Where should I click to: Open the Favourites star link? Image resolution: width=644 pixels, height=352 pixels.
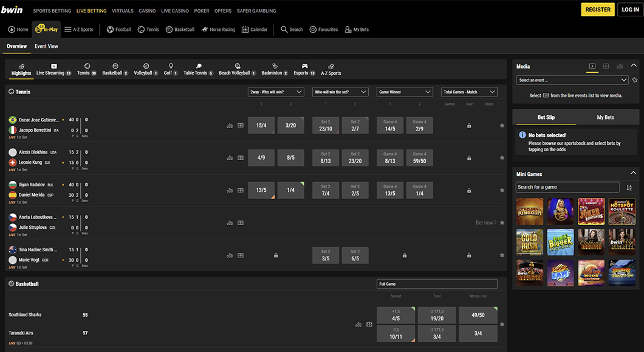coord(324,30)
